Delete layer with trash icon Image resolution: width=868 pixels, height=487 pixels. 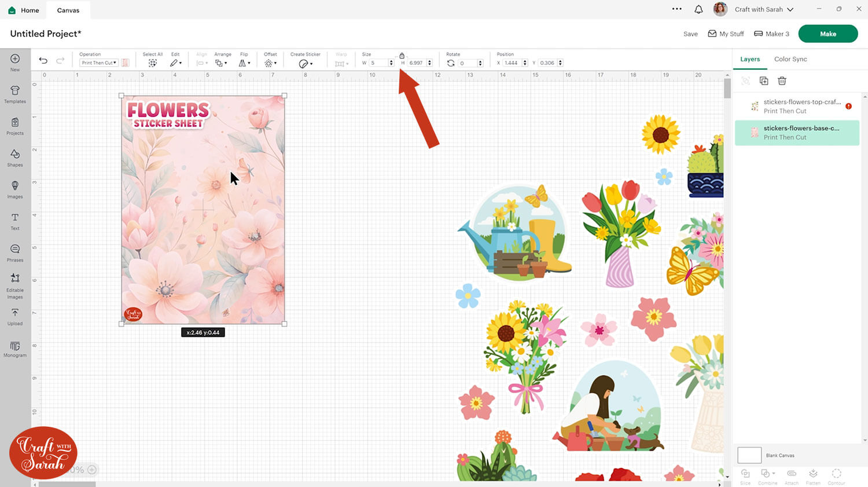click(x=782, y=81)
